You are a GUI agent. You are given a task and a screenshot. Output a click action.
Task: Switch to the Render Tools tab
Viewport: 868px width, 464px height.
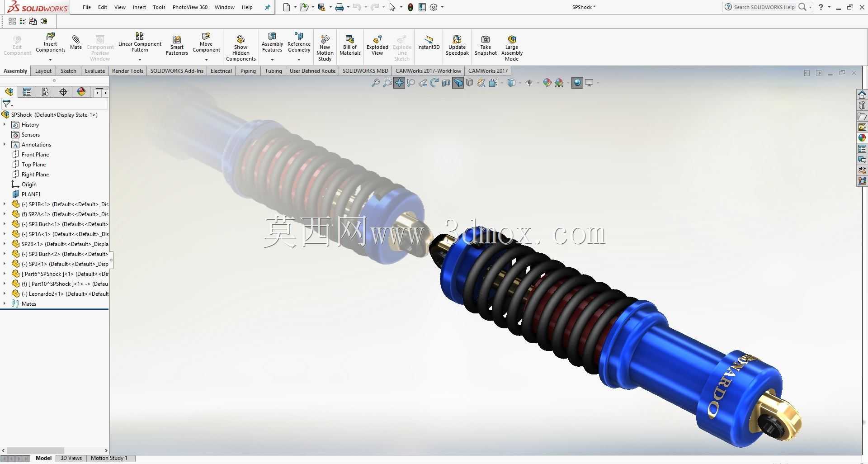tap(127, 71)
